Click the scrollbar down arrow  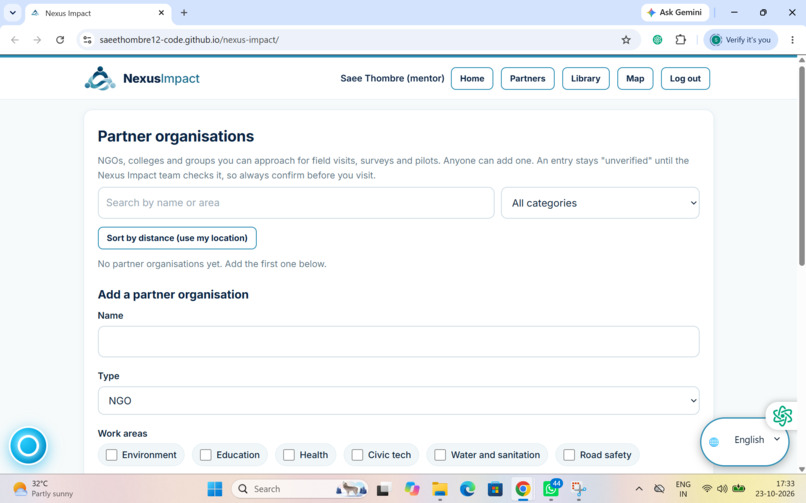point(801,469)
